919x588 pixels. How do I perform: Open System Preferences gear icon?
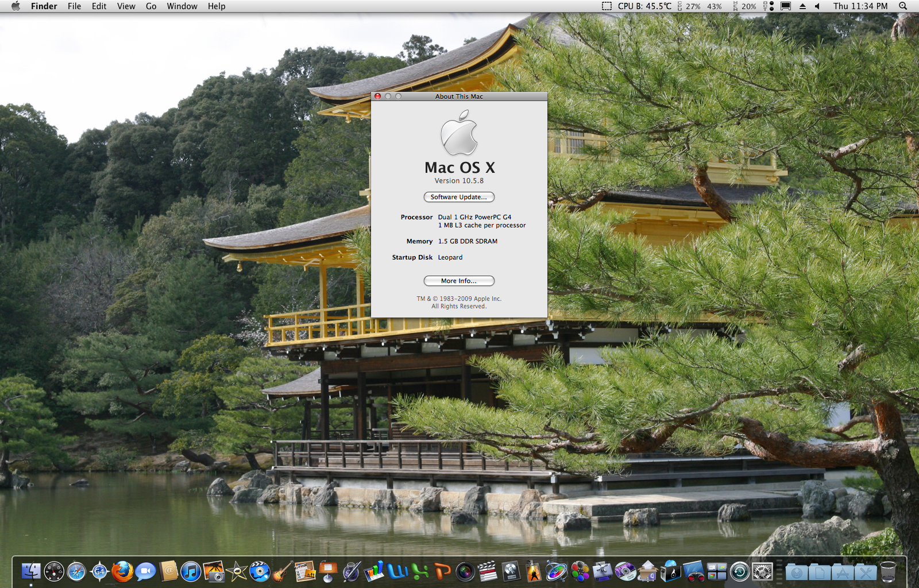coord(763,572)
